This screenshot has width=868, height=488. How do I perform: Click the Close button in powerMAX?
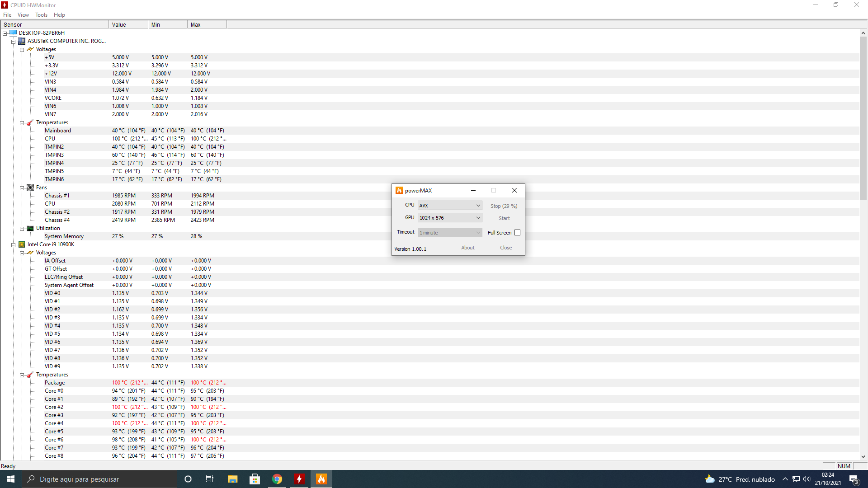[505, 248]
